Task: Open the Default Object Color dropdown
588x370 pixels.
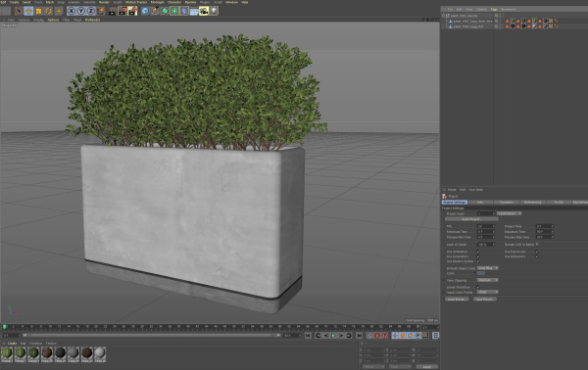Action: point(487,268)
